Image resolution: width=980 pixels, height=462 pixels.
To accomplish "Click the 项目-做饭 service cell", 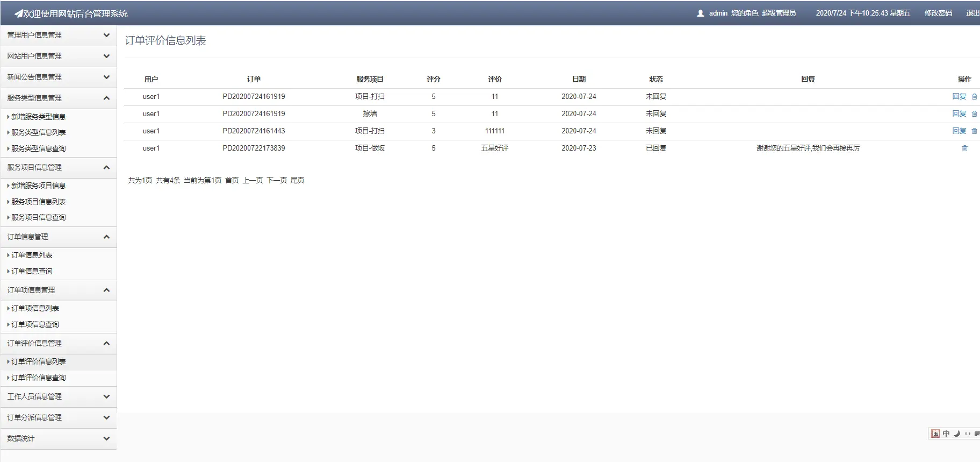I will [x=370, y=148].
